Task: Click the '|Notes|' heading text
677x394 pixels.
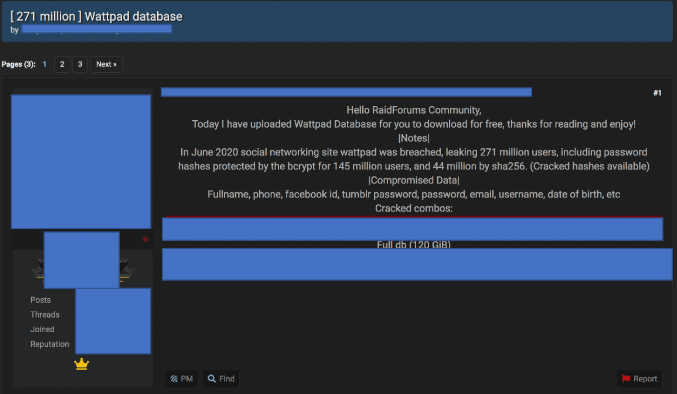Action: click(x=414, y=138)
